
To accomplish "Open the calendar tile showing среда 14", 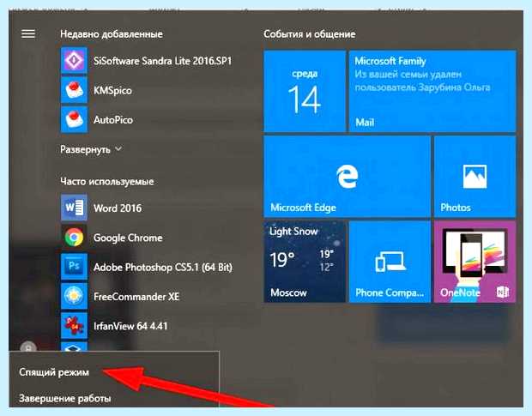I will (305, 91).
